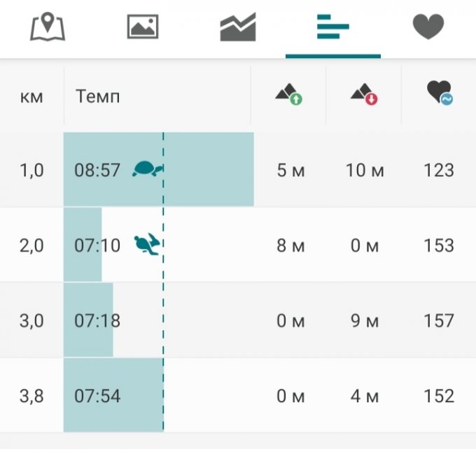This screenshot has height=449, width=476.
Task: Tap the 10 м descent value
Action: pyautogui.click(x=365, y=170)
